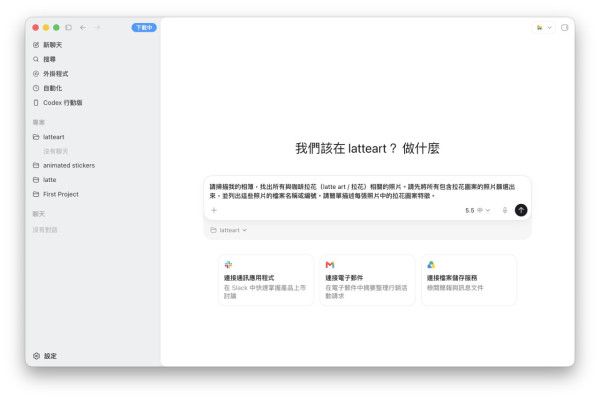Go forward with the right arrow
The height and width of the screenshot is (400, 600).
click(x=97, y=28)
